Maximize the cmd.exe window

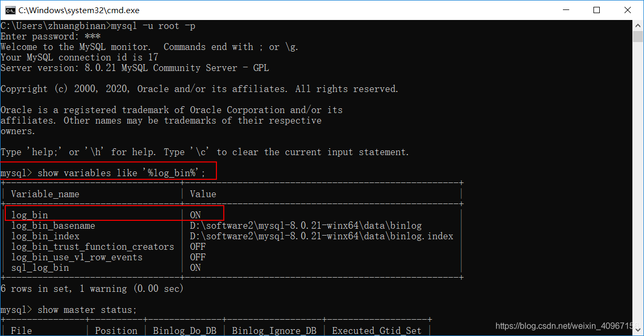point(597,9)
